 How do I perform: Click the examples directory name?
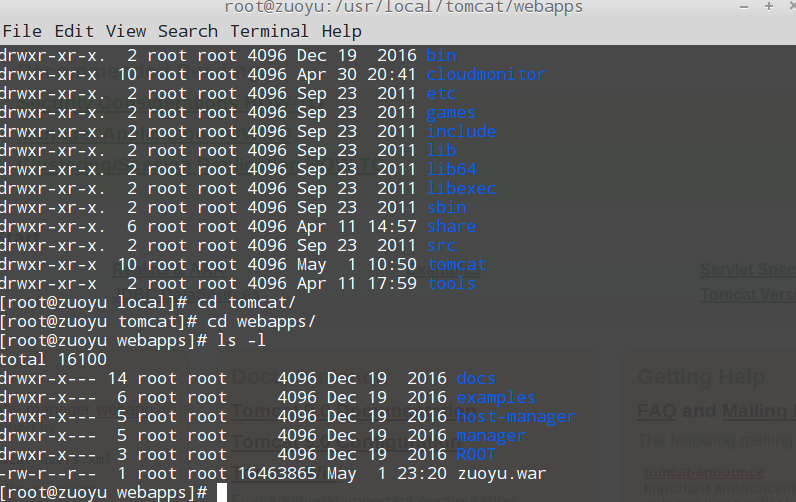pyautogui.click(x=496, y=397)
